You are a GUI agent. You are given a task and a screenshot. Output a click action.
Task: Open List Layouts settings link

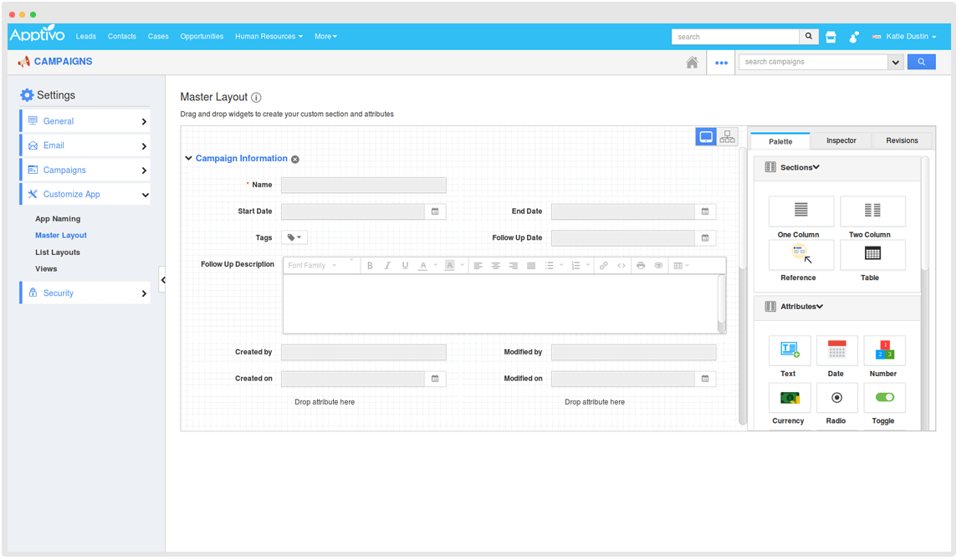click(58, 252)
